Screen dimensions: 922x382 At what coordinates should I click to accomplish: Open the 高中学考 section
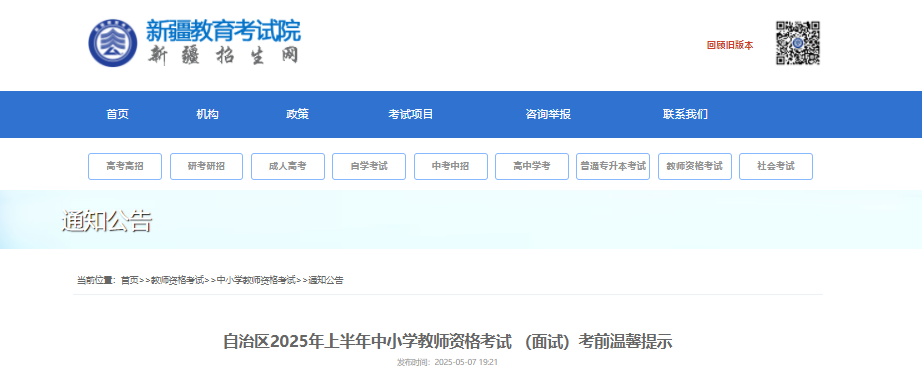(x=532, y=166)
